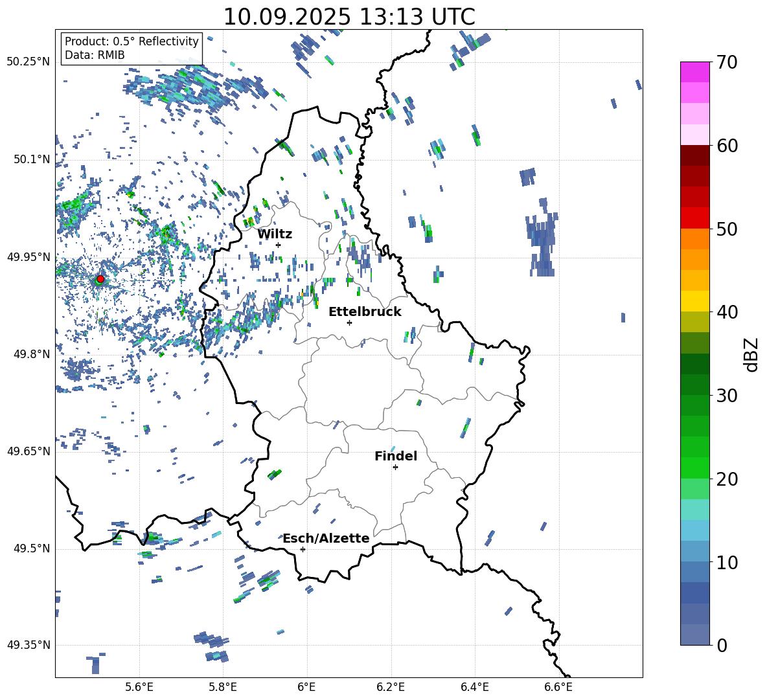Viewport: 767px width, 700px height.
Task: Click the 49.35°N latitude label
Action: [x=29, y=645]
